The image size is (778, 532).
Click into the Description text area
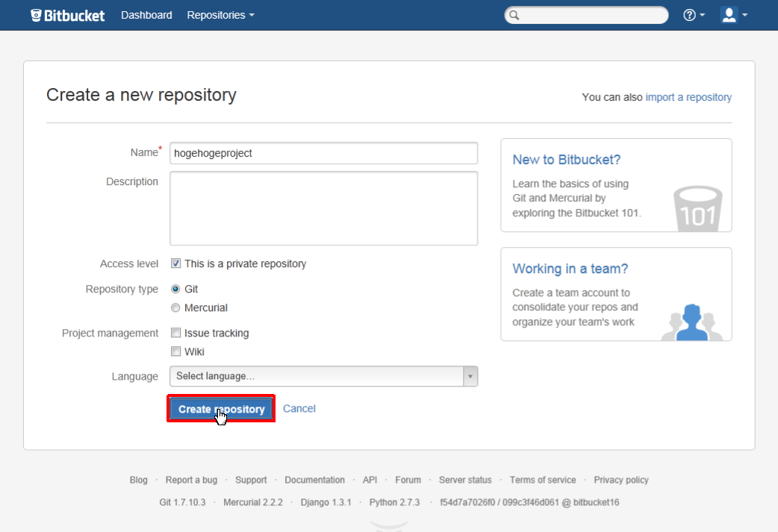click(x=323, y=208)
